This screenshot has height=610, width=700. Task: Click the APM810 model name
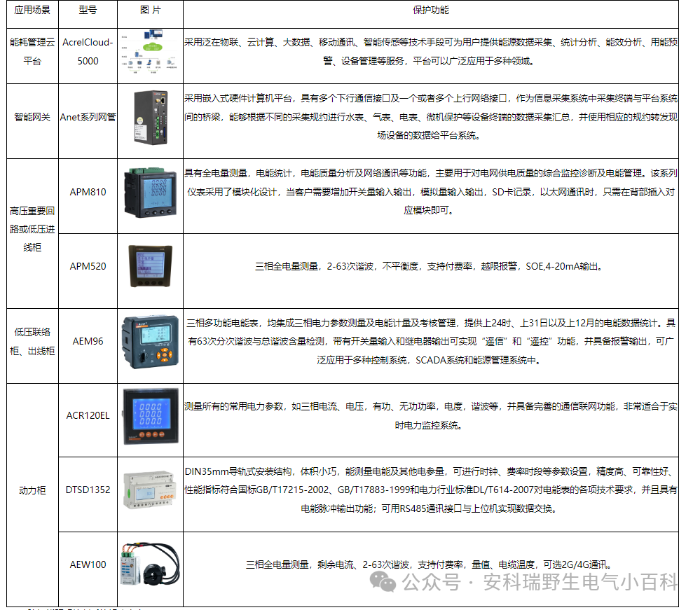(x=88, y=193)
